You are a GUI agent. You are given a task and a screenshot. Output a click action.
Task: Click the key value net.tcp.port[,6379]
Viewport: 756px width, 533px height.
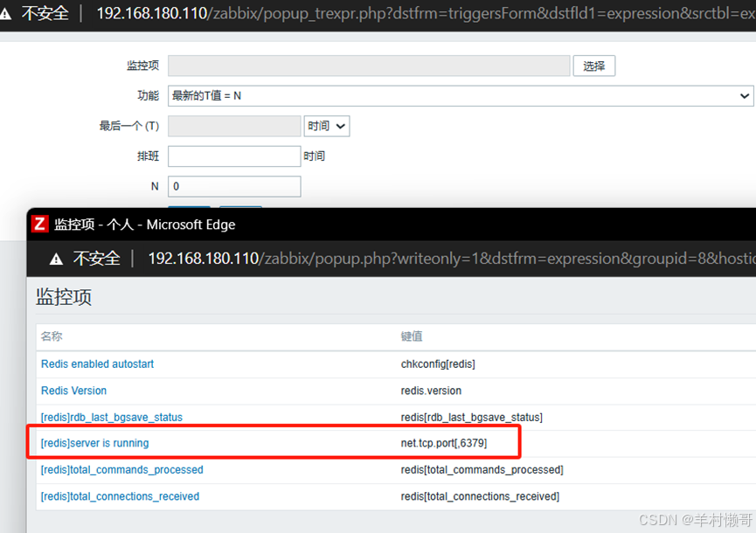pyautogui.click(x=444, y=443)
